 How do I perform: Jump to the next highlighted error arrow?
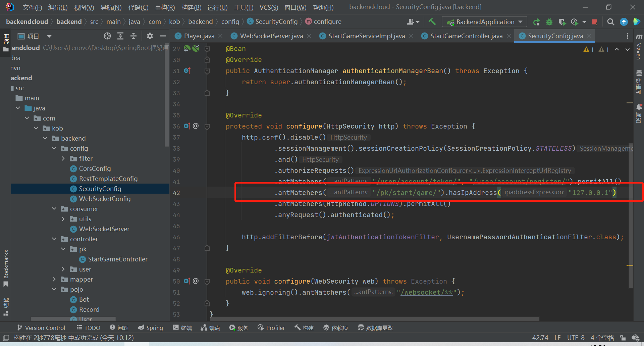point(628,49)
